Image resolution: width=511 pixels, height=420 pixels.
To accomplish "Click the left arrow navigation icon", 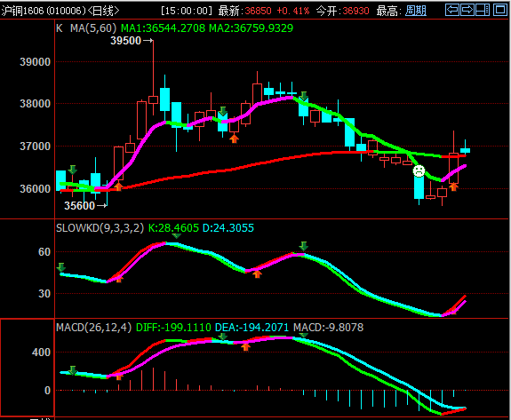I will tap(452, 10).
